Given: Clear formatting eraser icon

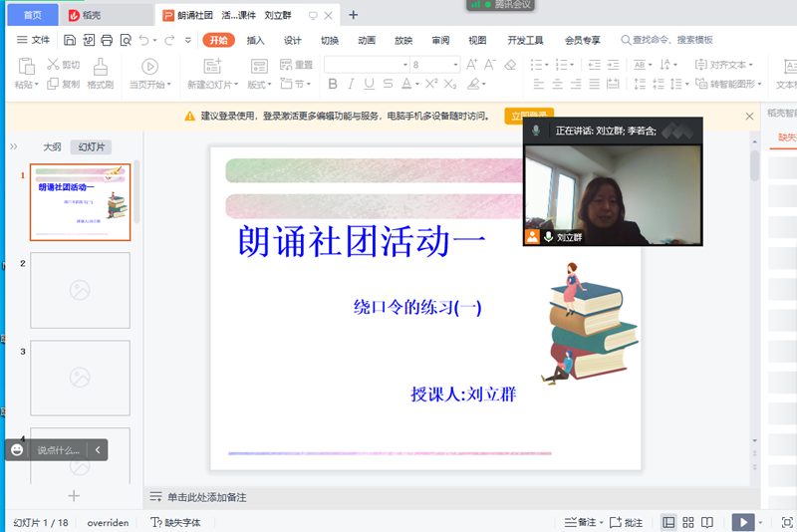Looking at the screenshot, I should coord(510,65).
